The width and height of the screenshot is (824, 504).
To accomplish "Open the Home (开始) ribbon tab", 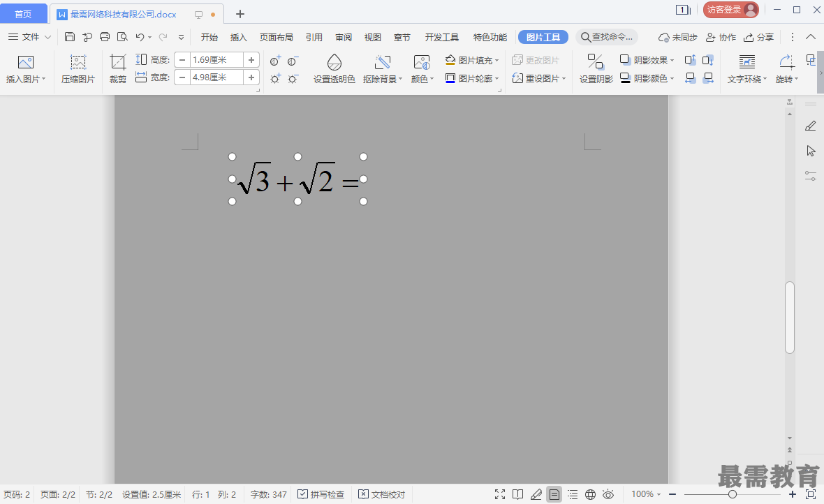I will pos(209,37).
